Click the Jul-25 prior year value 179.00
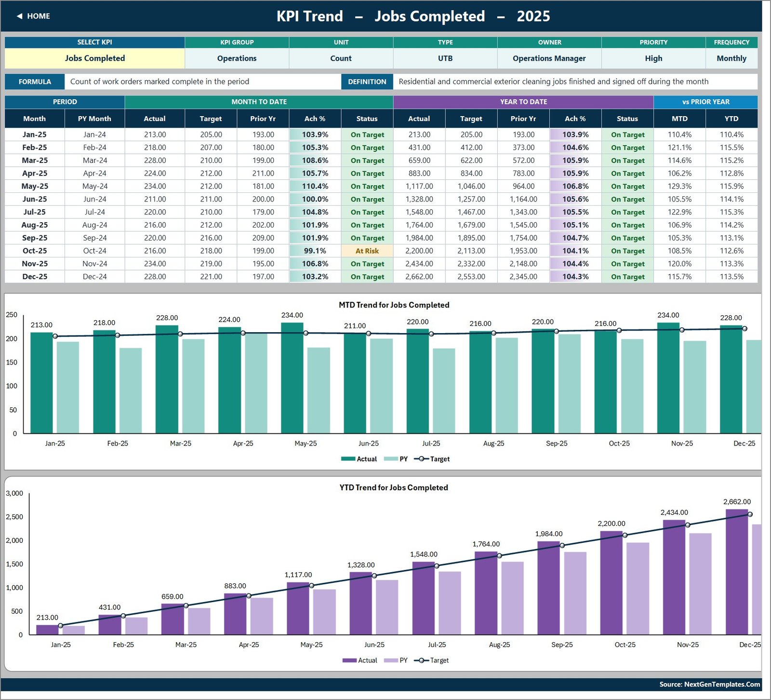The width and height of the screenshot is (771, 700). (263, 212)
